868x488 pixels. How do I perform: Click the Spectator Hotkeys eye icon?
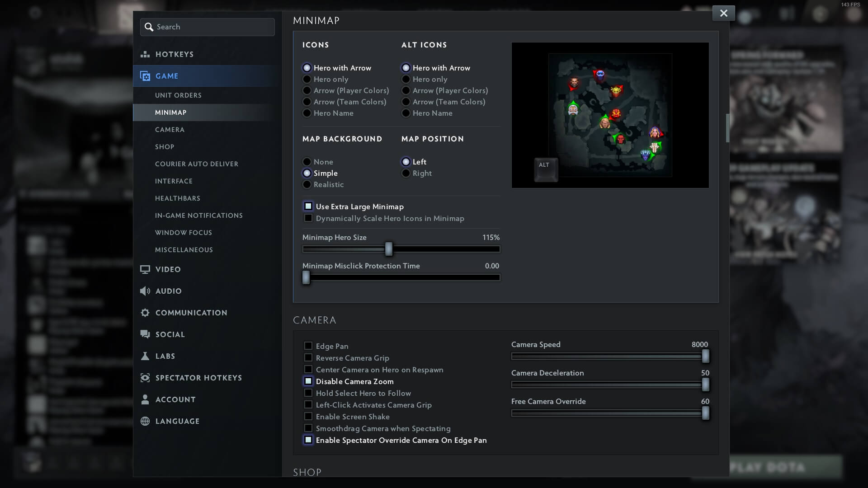(145, 378)
